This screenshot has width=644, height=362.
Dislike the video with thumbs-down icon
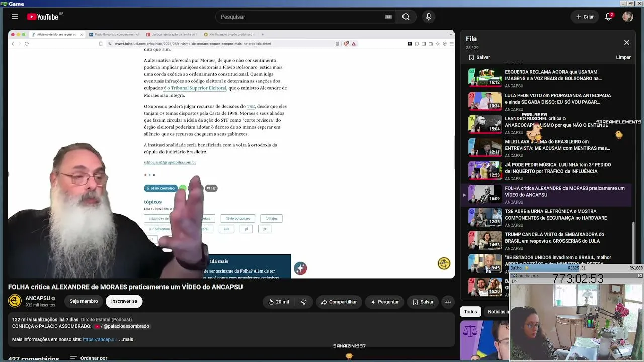[x=304, y=302]
